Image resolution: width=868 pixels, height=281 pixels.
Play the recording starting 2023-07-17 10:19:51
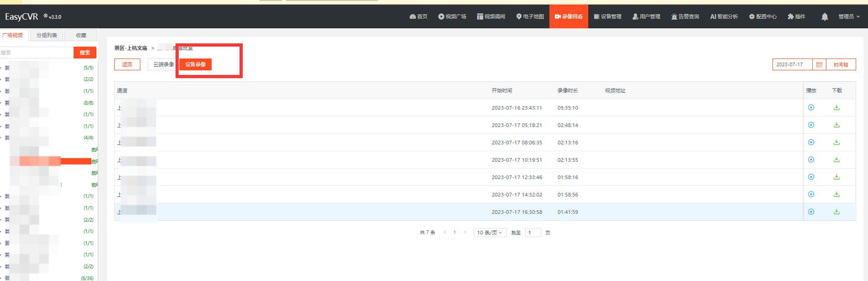point(811,160)
